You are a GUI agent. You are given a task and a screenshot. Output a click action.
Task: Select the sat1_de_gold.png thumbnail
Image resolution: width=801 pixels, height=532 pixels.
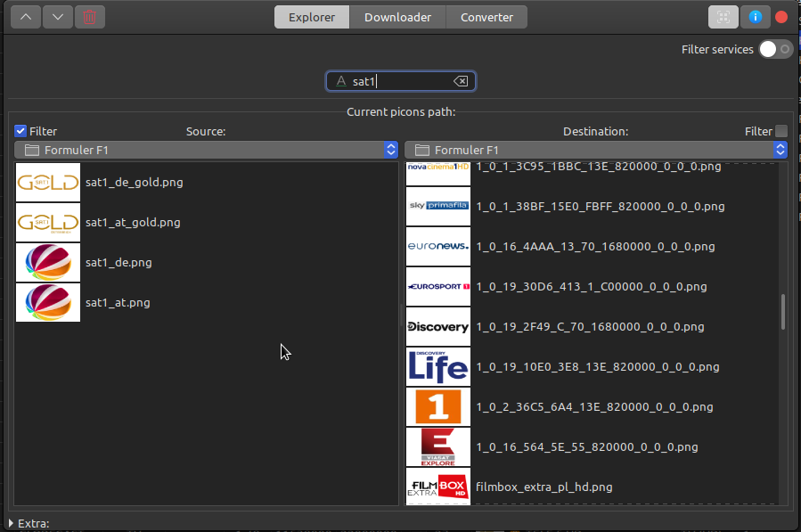point(48,182)
